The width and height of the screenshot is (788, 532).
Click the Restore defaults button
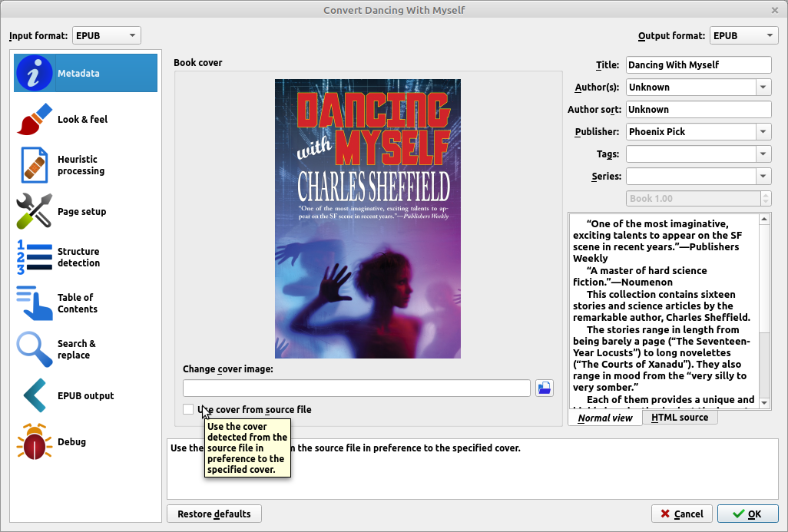coord(214,514)
